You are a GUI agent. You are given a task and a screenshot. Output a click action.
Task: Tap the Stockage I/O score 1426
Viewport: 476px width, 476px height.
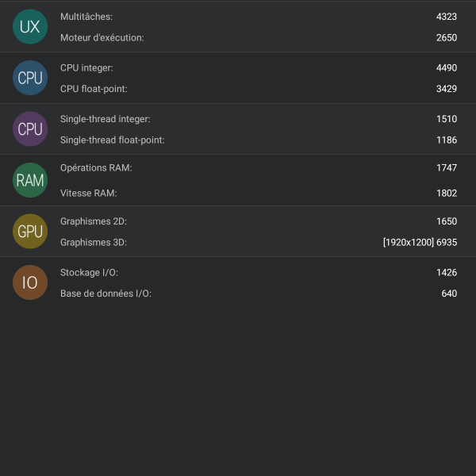pos(446,272)
